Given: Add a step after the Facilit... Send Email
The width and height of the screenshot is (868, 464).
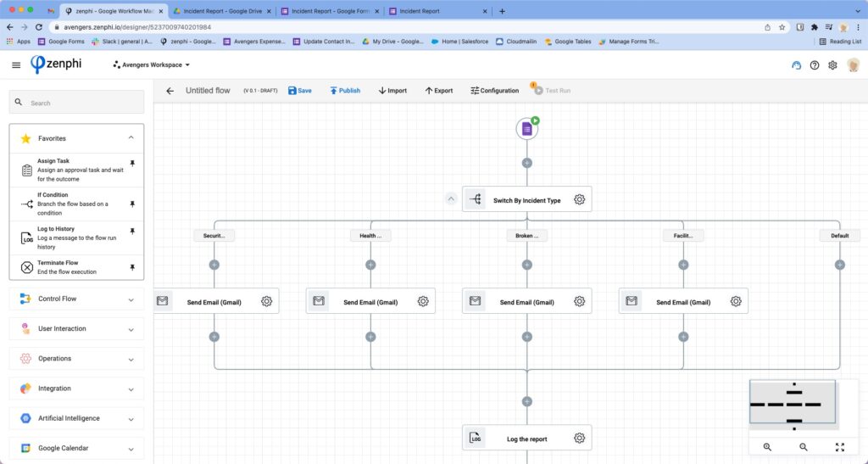Looking at the screenshot, I should point(684,337).
